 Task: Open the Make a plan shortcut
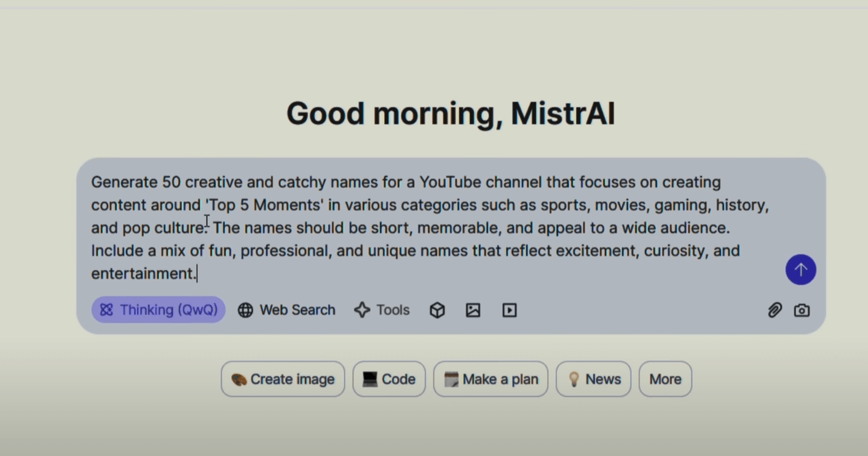coord(491,379)
